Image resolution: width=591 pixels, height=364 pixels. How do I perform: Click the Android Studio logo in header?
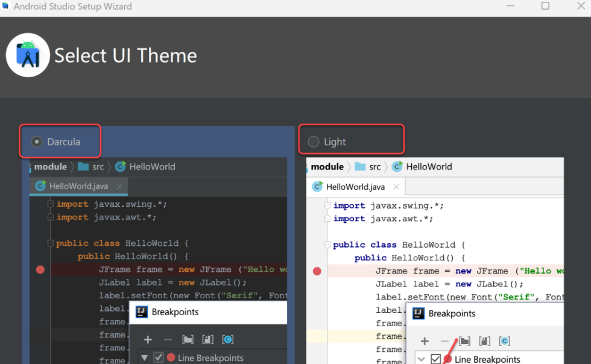coord(28,55)
